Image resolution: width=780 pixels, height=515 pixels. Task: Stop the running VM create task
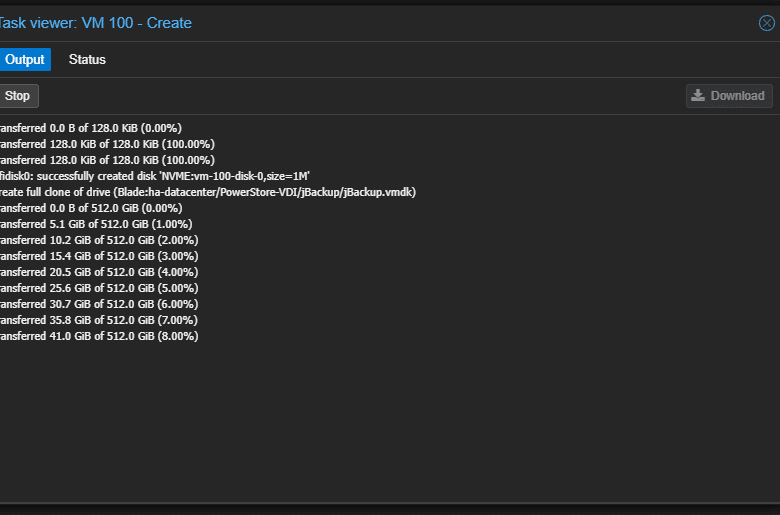coord(18,96)
